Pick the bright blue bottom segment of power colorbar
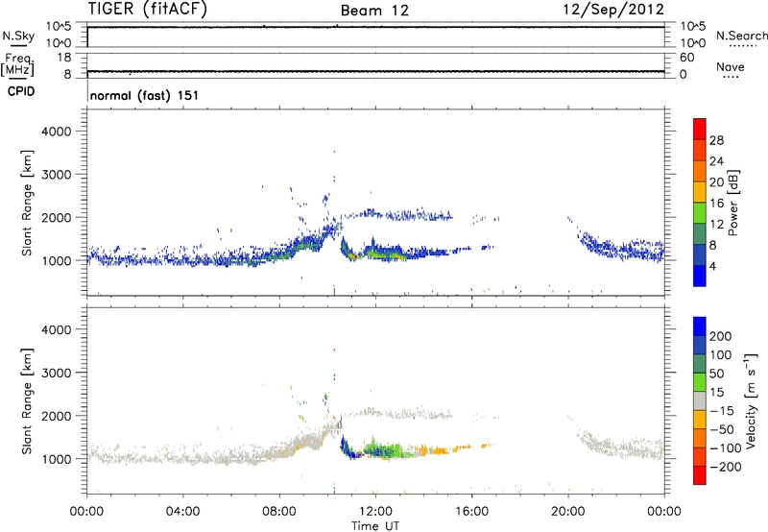The width and height of the screenshot is (768, 532). click(x=700, y=276)
